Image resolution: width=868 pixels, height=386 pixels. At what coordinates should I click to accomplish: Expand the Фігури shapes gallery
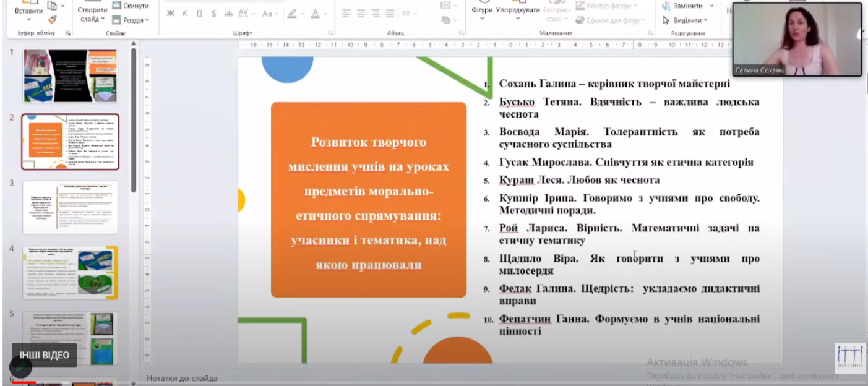pyautogui.click(x=482, y=12)
